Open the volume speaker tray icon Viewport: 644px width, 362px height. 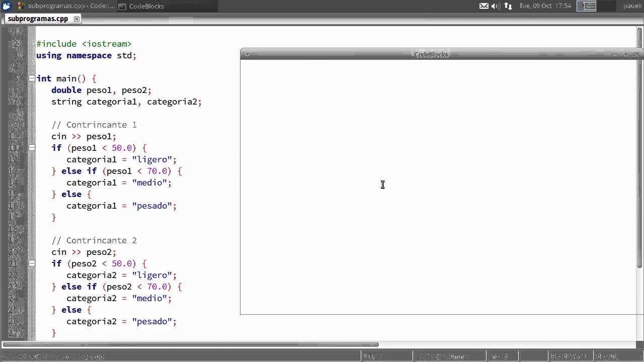[x=495, y=6]
